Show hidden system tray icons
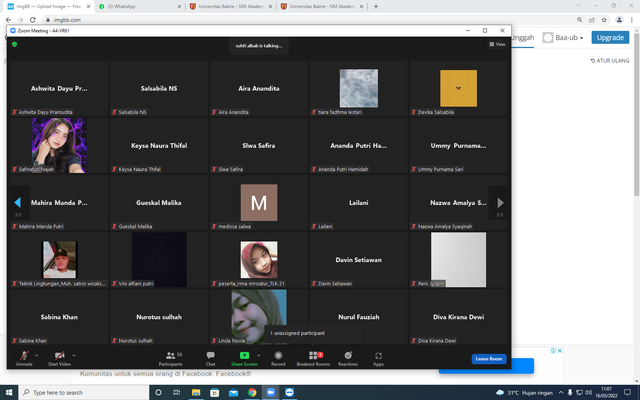Screen dimensions: 640x400 pos(561,393)
